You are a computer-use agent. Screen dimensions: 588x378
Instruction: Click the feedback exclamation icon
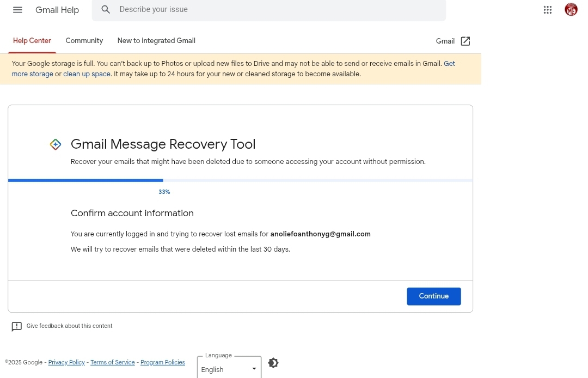coord(16,326)
